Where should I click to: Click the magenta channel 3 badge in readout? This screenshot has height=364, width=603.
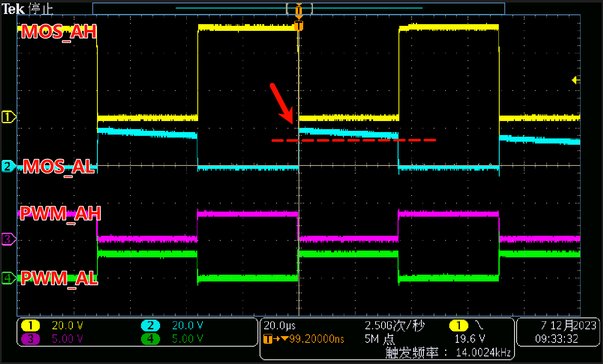pyautogui.click(x=30, y=339)
